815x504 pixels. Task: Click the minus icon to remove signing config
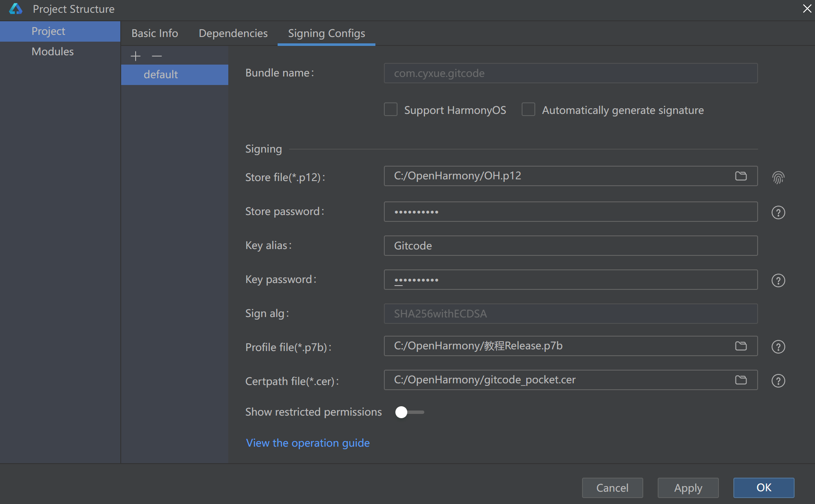157,56
